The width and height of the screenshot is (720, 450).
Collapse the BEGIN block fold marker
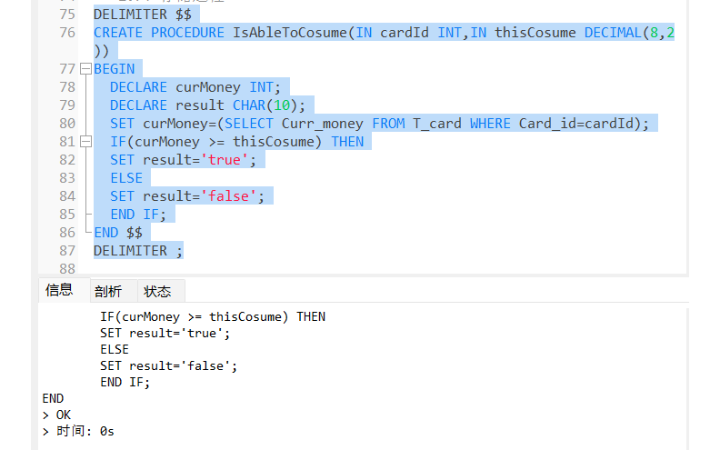86,69
